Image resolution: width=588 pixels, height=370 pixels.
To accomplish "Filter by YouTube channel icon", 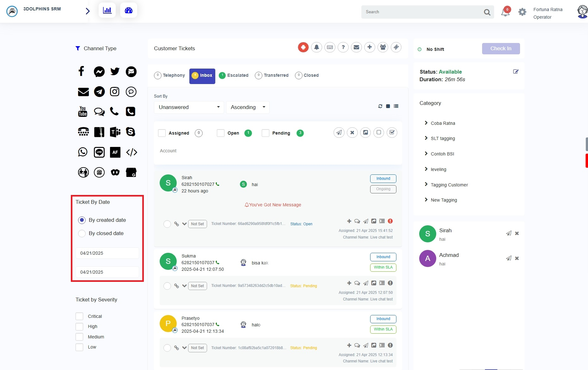I will pyautogui.click(x=83, y=112).
